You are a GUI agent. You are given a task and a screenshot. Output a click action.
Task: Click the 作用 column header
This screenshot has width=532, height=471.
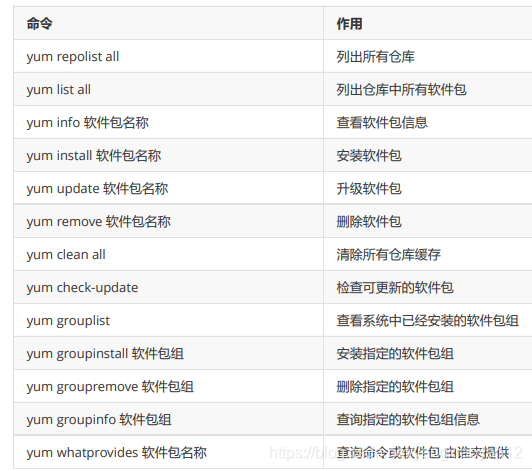click(x=428, y=23)
